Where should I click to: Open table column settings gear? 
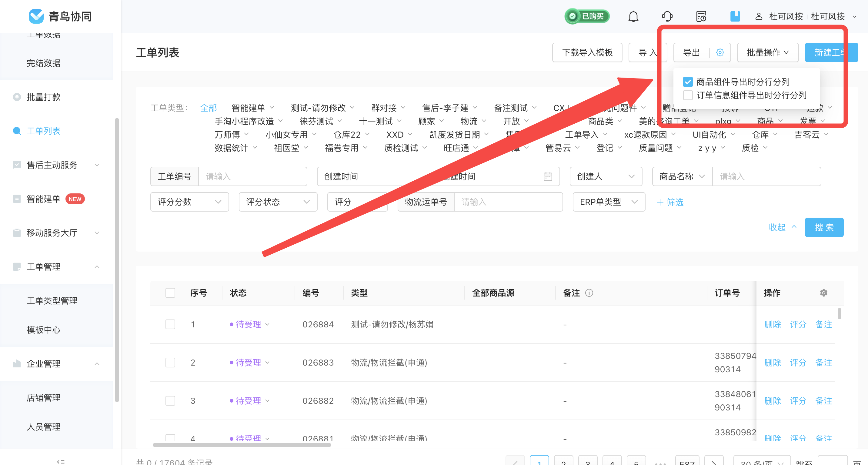[x=823, y=293]
